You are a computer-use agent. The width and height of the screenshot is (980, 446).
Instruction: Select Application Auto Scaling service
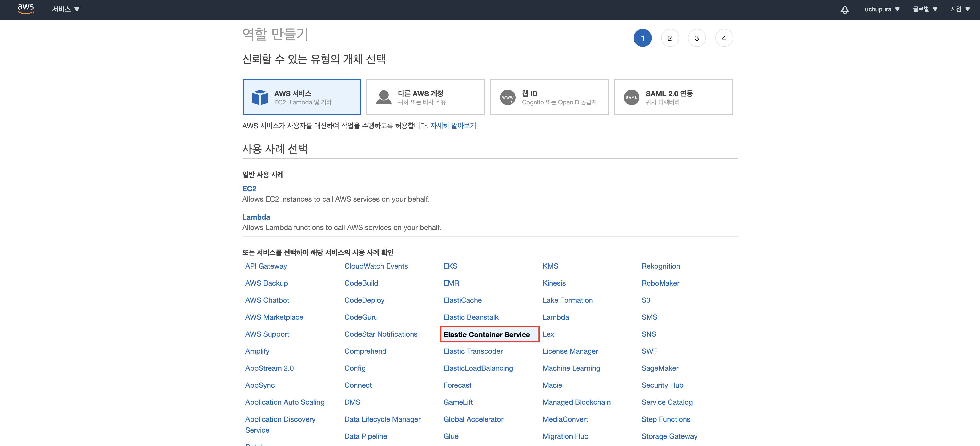[x=285, y=402]
